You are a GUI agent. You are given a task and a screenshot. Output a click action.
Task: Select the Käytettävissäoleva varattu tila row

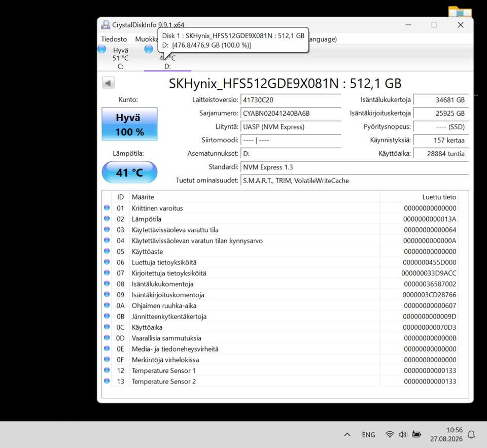tap(280, 230)
